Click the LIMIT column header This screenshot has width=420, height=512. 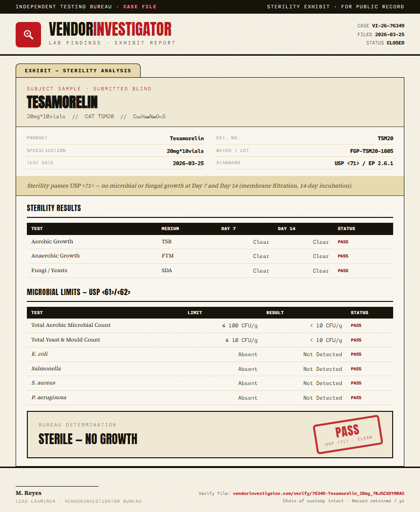195,313
